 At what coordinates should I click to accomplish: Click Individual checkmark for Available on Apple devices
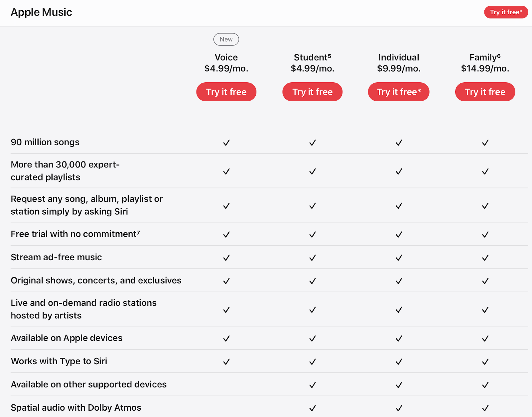pos(399,339)
